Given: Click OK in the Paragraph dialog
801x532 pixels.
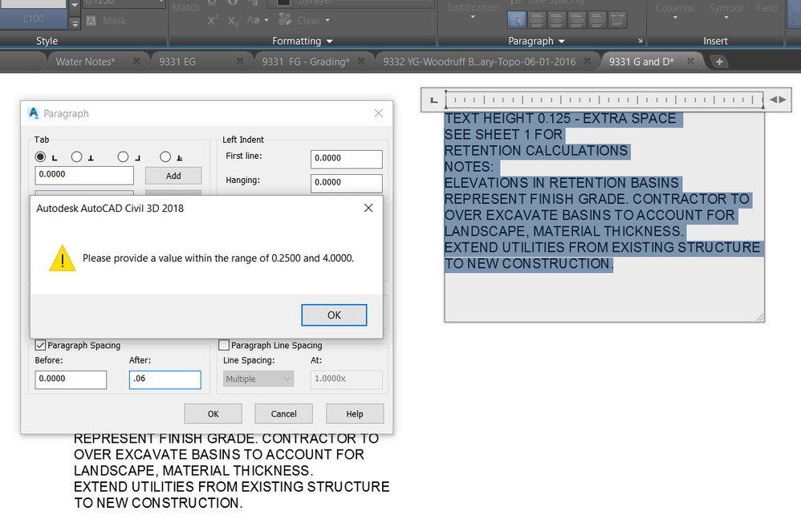Looking at the screenshot, I should 213,413.
